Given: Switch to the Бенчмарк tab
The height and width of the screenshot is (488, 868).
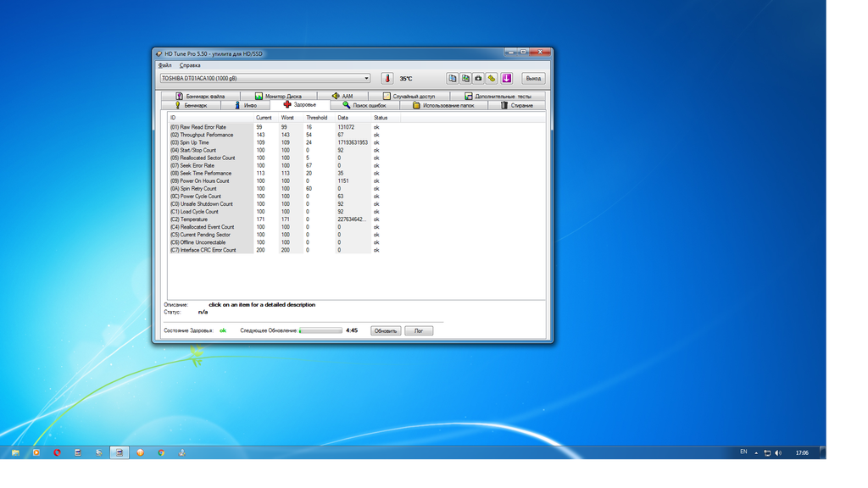Looking at the screenshot, I should tap(191, 105).
